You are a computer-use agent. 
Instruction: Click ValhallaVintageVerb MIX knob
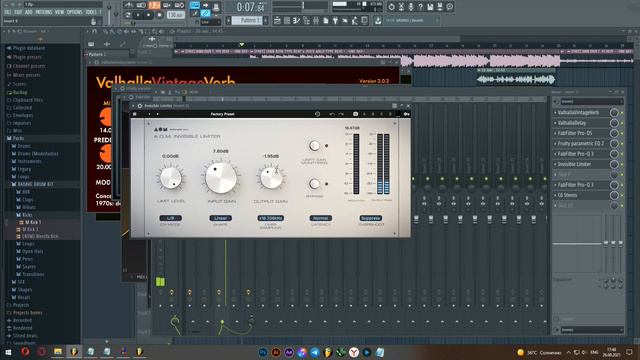[x=106, y=118]
